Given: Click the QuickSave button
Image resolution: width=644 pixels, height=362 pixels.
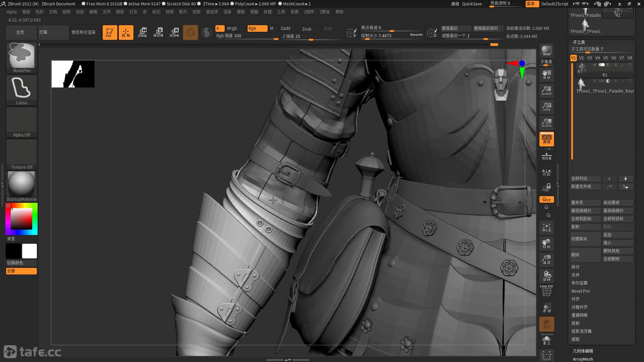Looking at the screenshot, I should pos(472,4).
